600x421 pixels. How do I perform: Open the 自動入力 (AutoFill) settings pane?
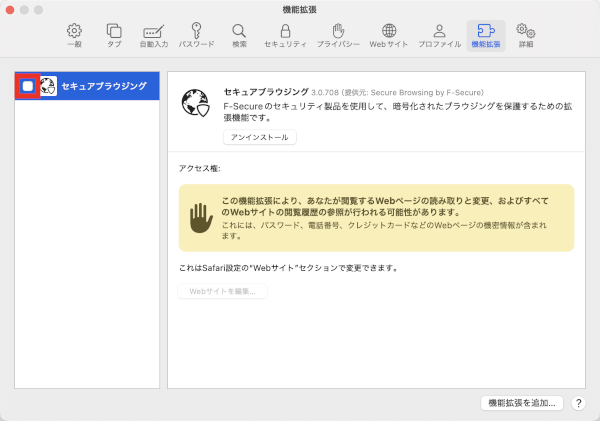pyautogui.click(x=153, y=36)
